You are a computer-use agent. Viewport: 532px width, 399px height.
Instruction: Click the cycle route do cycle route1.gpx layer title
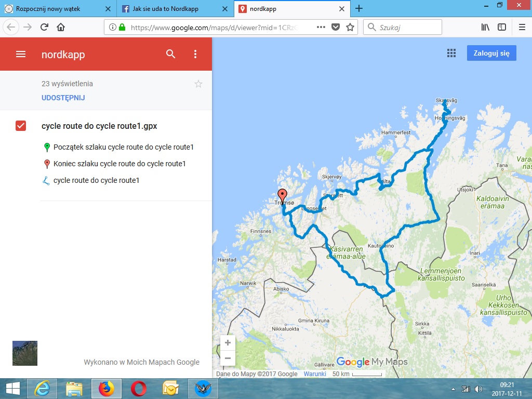[x=99, y=126]
